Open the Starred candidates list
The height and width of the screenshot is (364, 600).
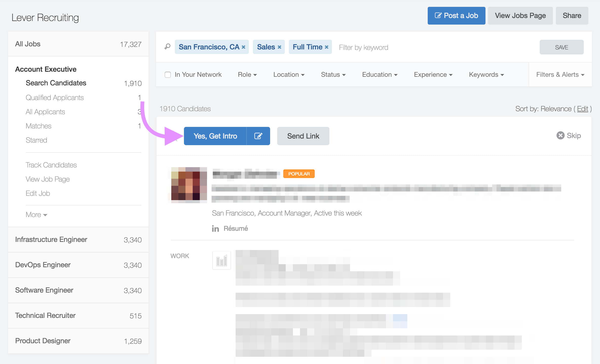pyautogui.click(x=36, y=140)
